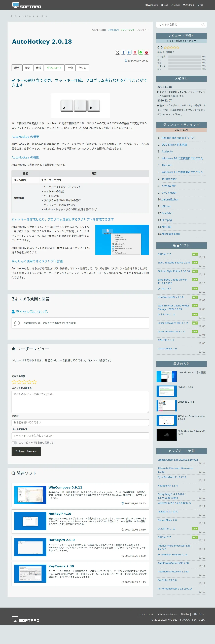Click お問い合わせ in the footer
The width and height of the screenshot is (215, 644).
coord(198,614)
